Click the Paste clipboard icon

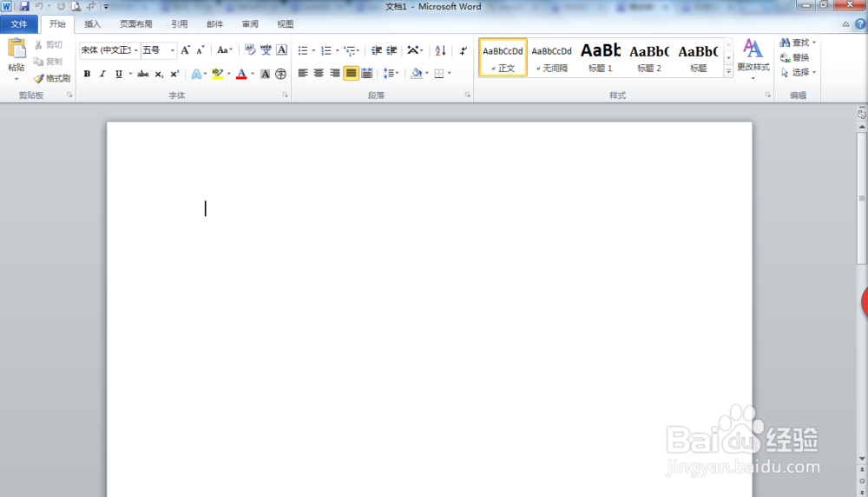pos(16,49)
